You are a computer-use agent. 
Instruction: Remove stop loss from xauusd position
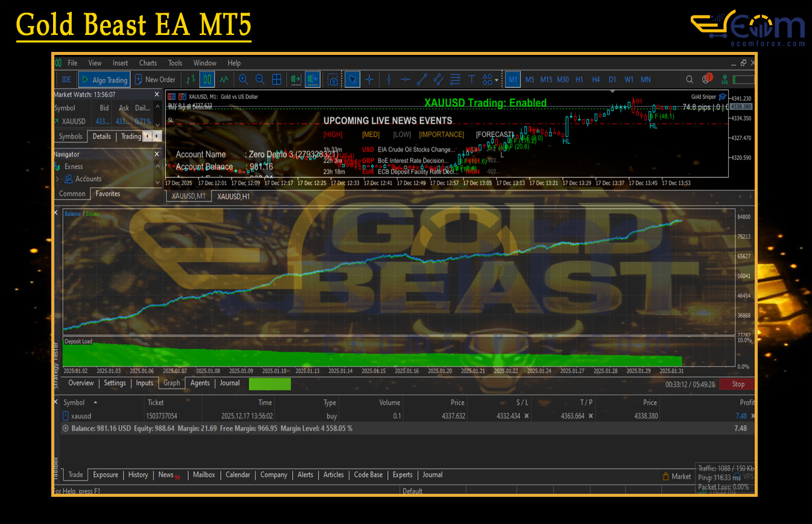click(x=527, y=416)
